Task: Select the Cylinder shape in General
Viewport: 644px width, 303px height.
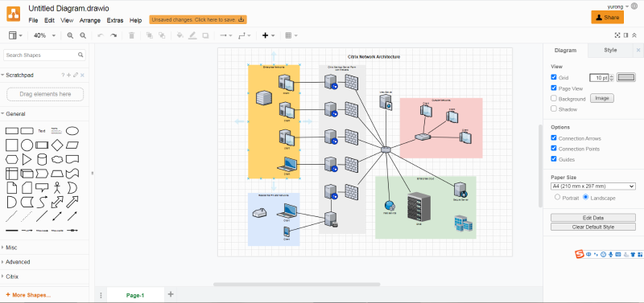Action: click(42, 159)
